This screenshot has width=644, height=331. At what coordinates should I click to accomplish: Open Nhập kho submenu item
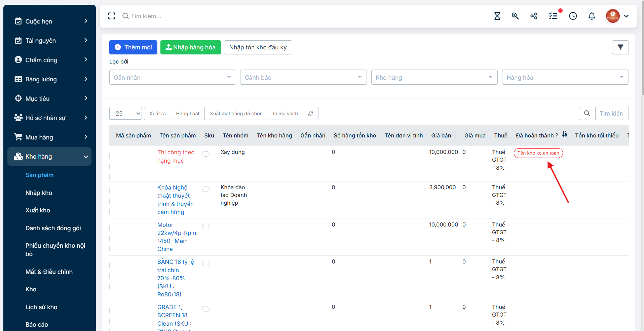39,193
